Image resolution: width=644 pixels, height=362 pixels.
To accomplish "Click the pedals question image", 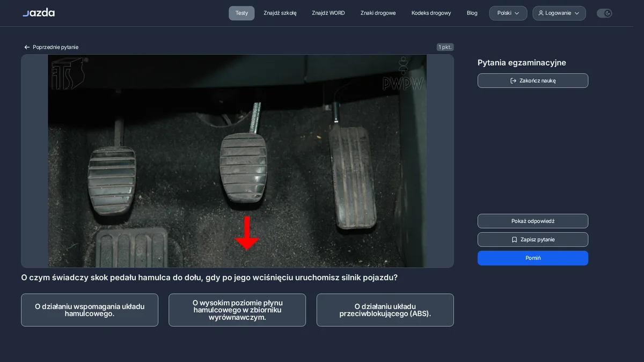I will [237, 161].
